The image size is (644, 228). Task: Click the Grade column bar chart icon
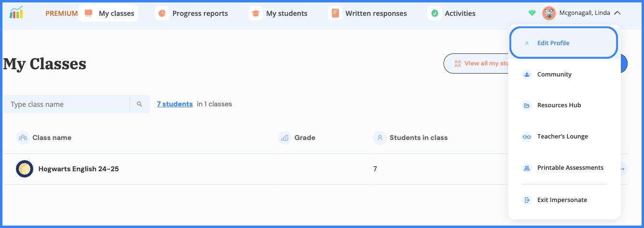pyautogui.click(x=285, y=138)
